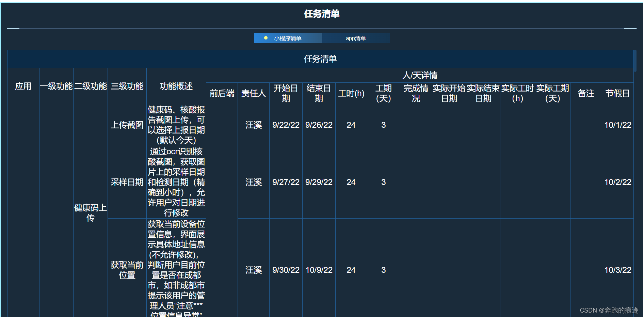Screen dimensions: 644x317
Task: Click end date 10/9/22
Action: click(319, 270)
